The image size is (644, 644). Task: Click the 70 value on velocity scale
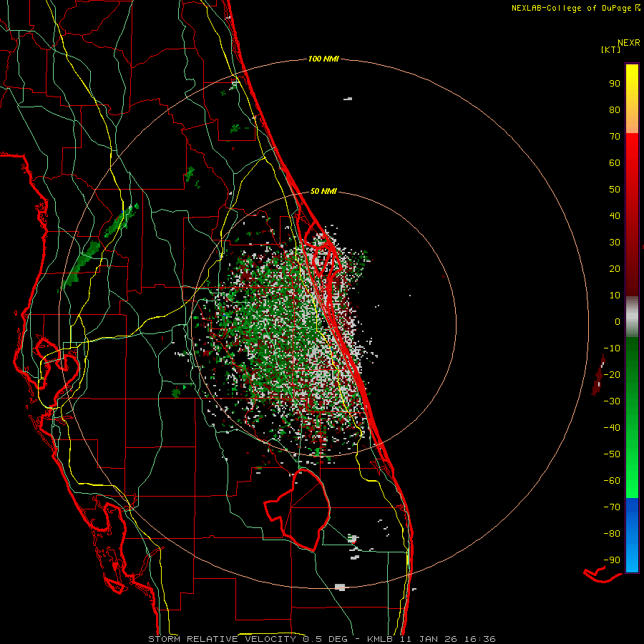pyautogui.click(x=615, y=137)
